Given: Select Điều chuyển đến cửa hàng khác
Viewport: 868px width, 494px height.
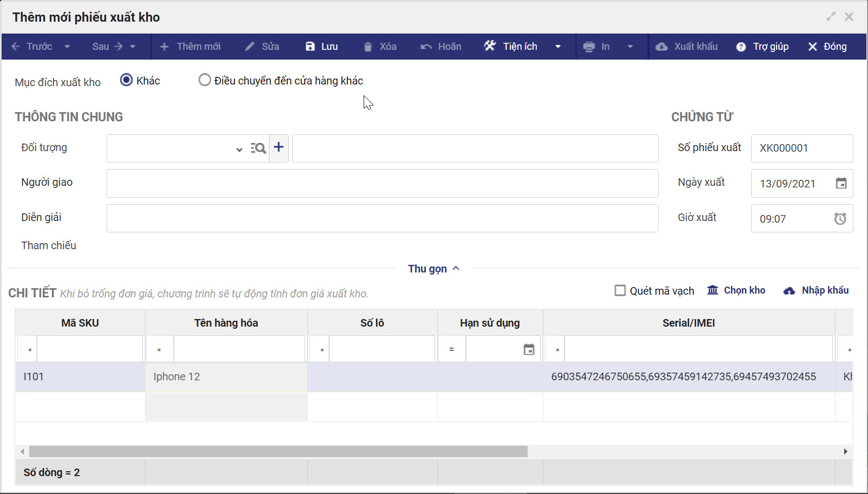Looking at the screenshot, I should point(205,80).
